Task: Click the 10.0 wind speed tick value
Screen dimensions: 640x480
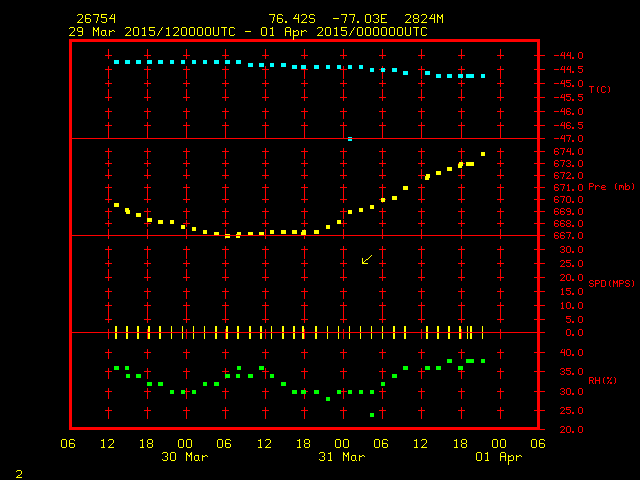Action: (571, 306)
